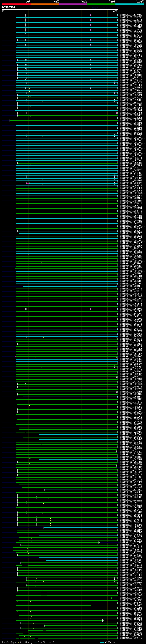The width and height of the screenshot is (146, 644).
Task: Open hit UniRef100_Q21215
Action: 131,500
